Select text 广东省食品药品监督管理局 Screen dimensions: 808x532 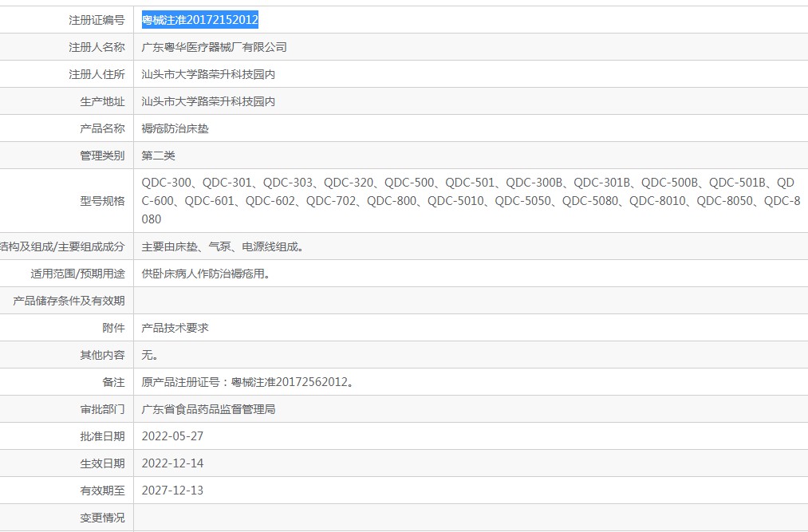(209, 409)
